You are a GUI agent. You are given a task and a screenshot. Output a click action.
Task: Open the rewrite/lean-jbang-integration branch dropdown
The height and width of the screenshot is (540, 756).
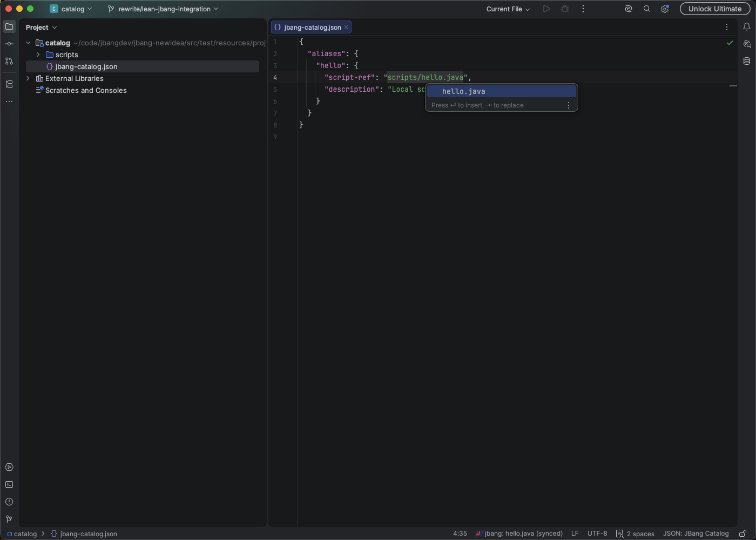(163, 9)
